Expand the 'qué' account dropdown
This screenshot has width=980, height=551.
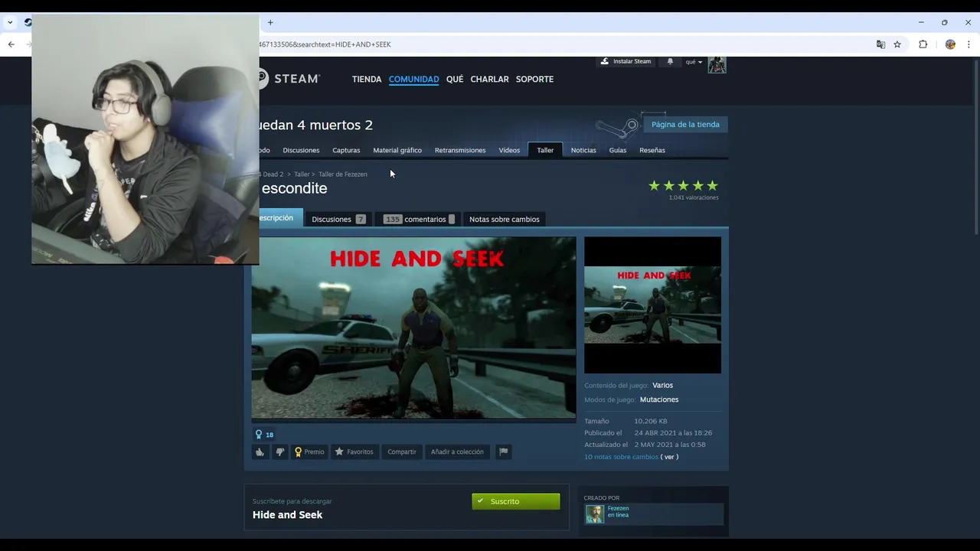pos(694,62)
